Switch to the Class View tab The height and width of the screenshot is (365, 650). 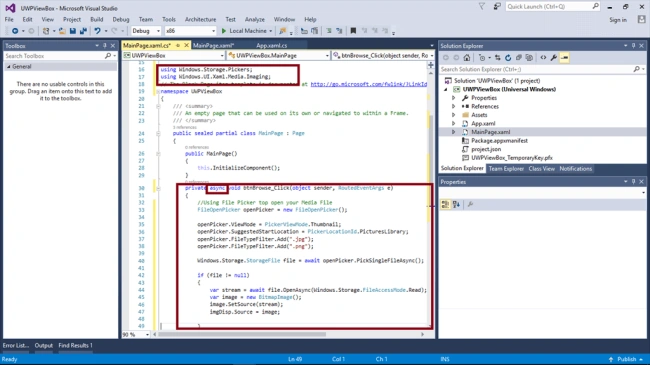(541, 169)
